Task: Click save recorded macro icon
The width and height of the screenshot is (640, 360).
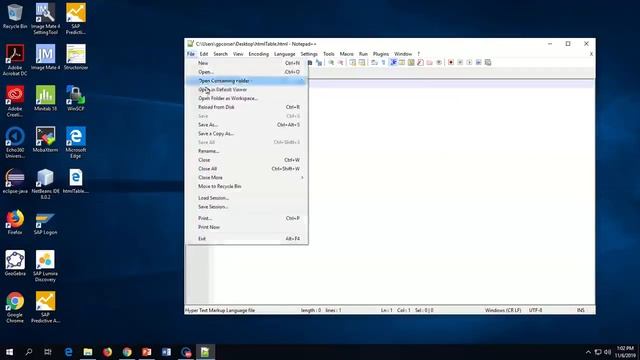Action: tap(488, 62)
